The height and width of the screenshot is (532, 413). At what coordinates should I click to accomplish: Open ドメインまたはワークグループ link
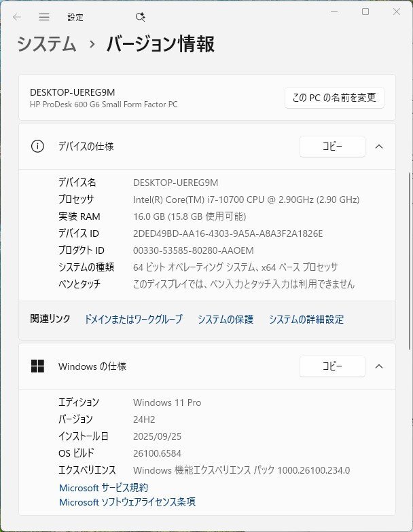pos(133,319)
